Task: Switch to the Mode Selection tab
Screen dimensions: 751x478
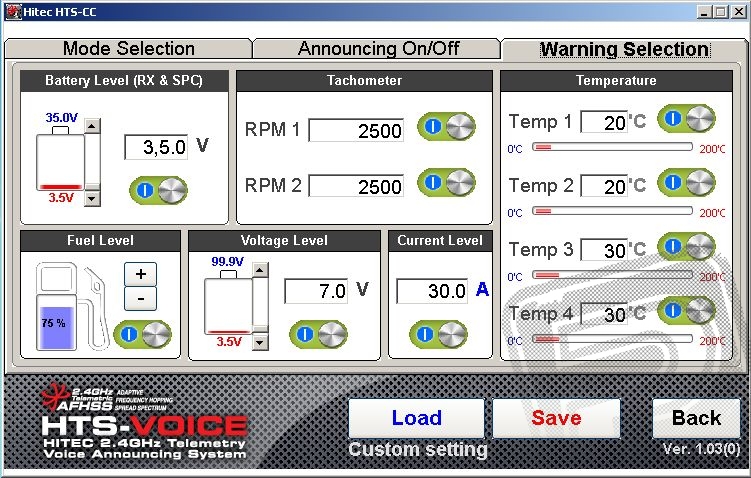Action: 128,49
